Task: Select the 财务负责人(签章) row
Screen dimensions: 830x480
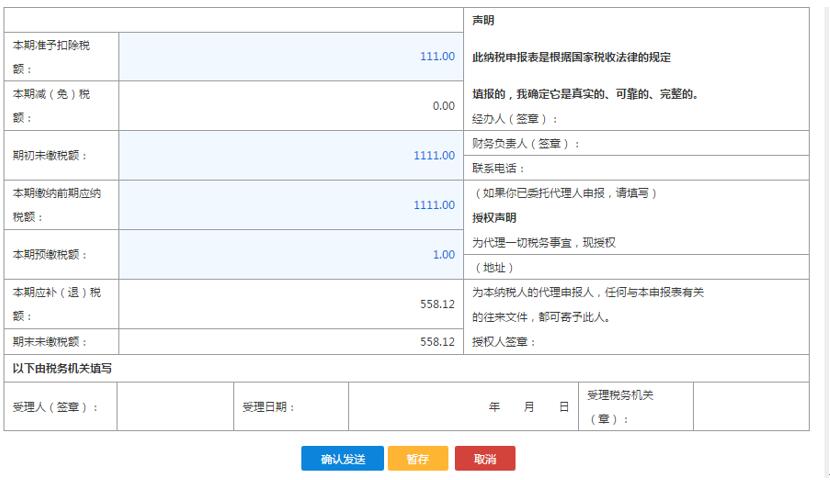Action: (x=636, y=144)
